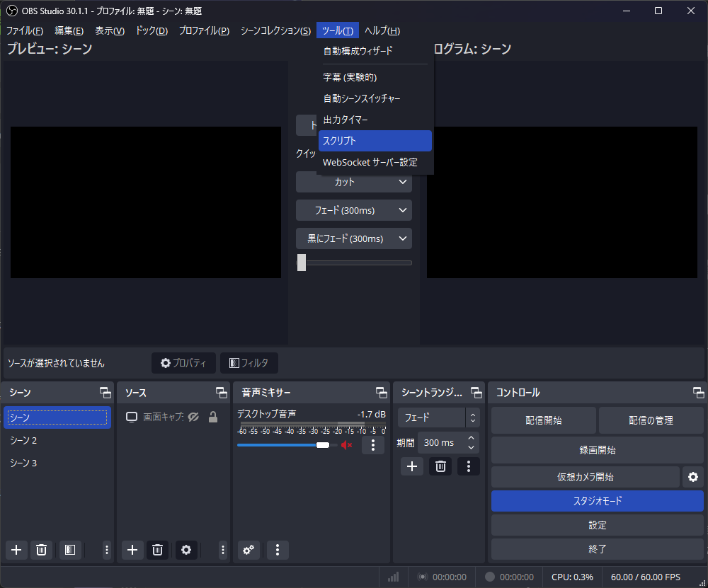This screenshot has width=708, height=588.
Task: Open source properties with the gear icon
Action: pyautogui.click(x=185, y=550)
